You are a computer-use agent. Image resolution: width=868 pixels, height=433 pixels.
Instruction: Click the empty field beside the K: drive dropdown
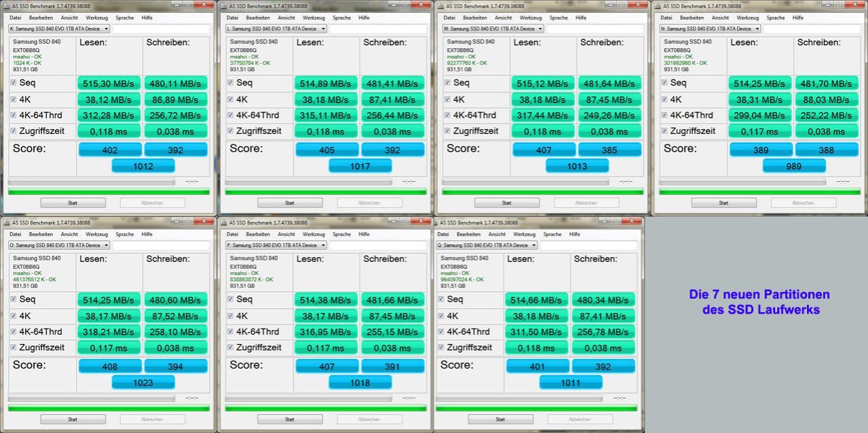161,29
